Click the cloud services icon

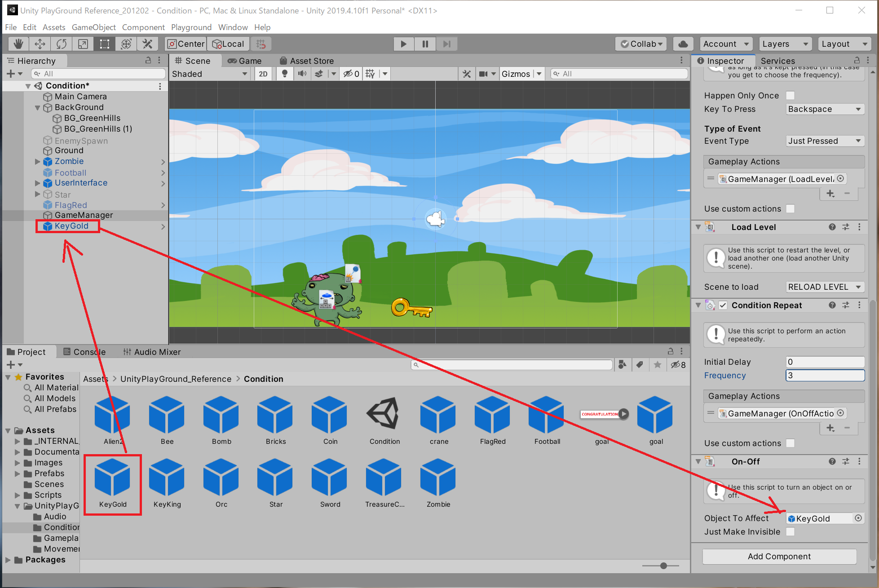(683, 44)
